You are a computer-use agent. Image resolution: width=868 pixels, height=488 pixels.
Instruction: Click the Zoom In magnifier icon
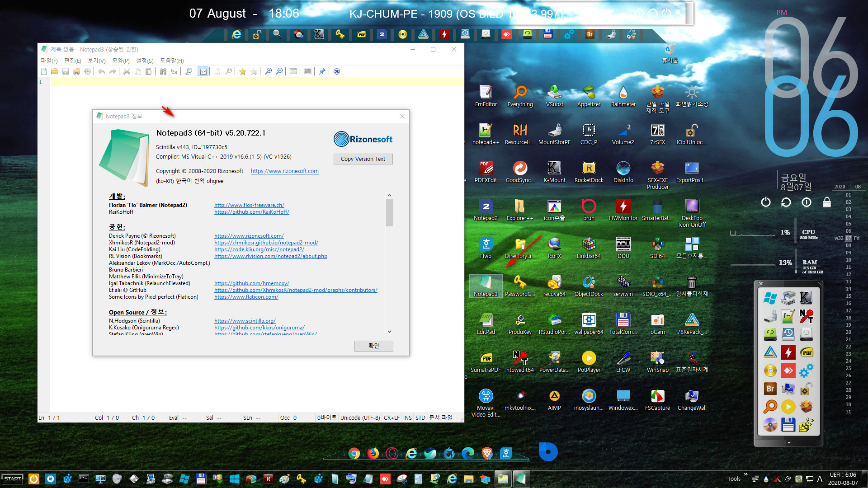pyautogui.click(x=268, y=71)
